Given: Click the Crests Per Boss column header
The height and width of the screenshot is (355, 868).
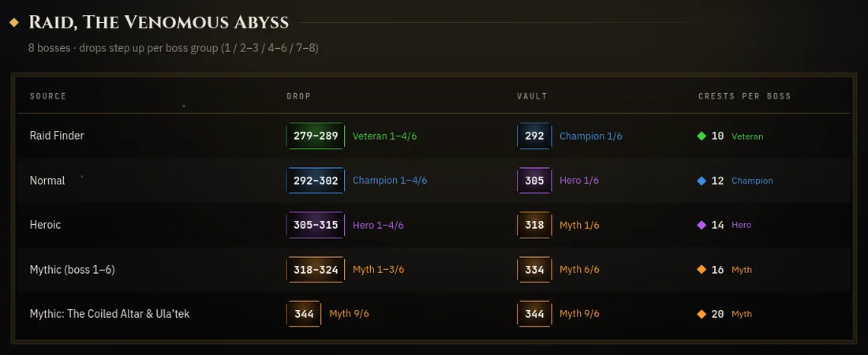Looking at the screenshot, I should pos(745,96).
